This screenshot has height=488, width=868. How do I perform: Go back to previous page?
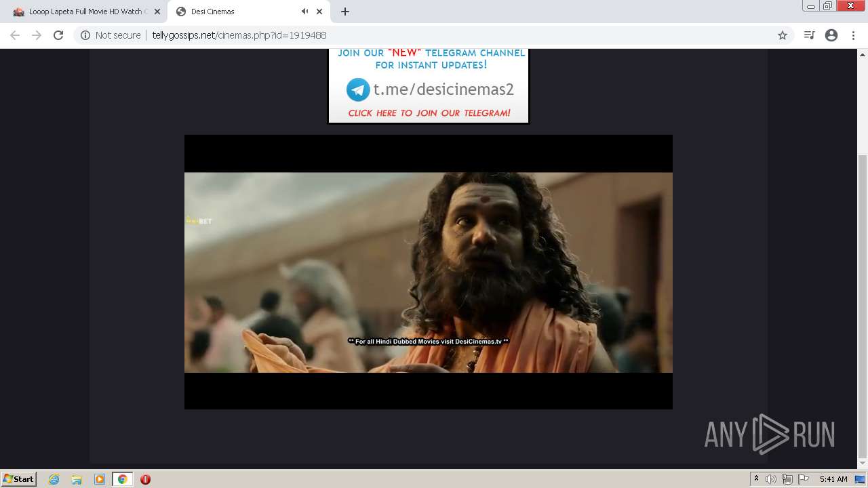click(x=15, y=35)
